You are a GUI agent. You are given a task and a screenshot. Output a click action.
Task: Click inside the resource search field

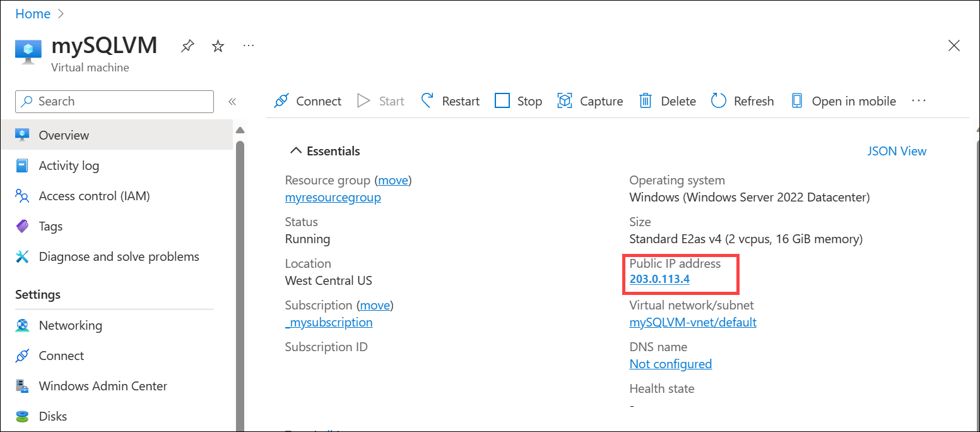114,101
